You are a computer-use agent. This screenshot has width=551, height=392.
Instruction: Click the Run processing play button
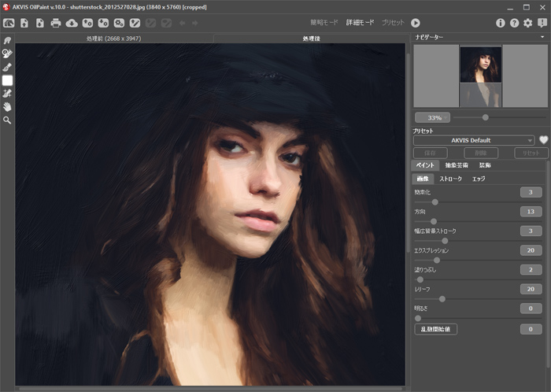click(x=415, y=24)
